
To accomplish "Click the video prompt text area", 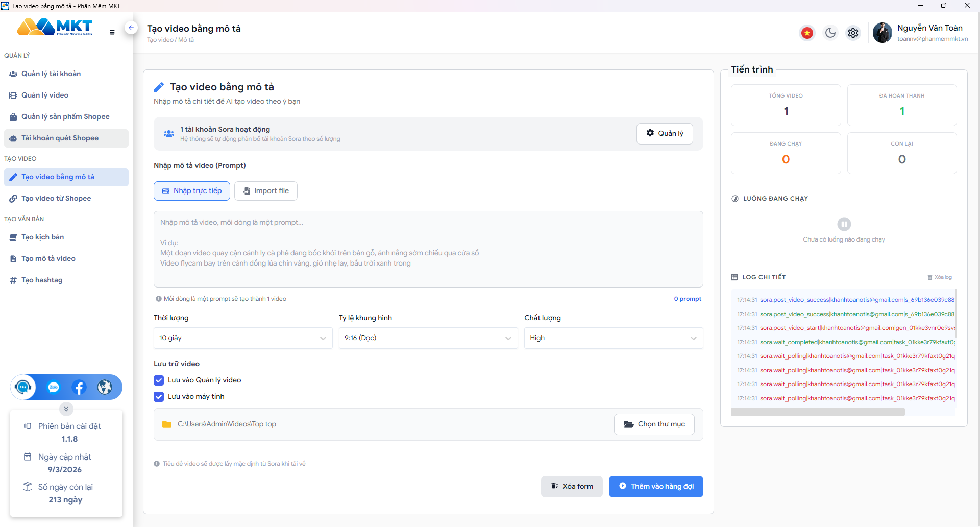I will [428, 249].
